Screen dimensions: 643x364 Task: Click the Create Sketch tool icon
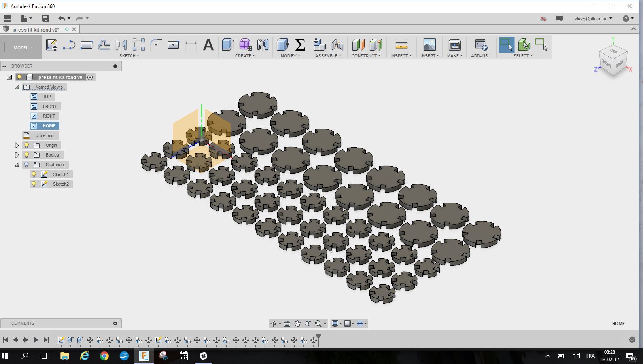tap(51, 45)
